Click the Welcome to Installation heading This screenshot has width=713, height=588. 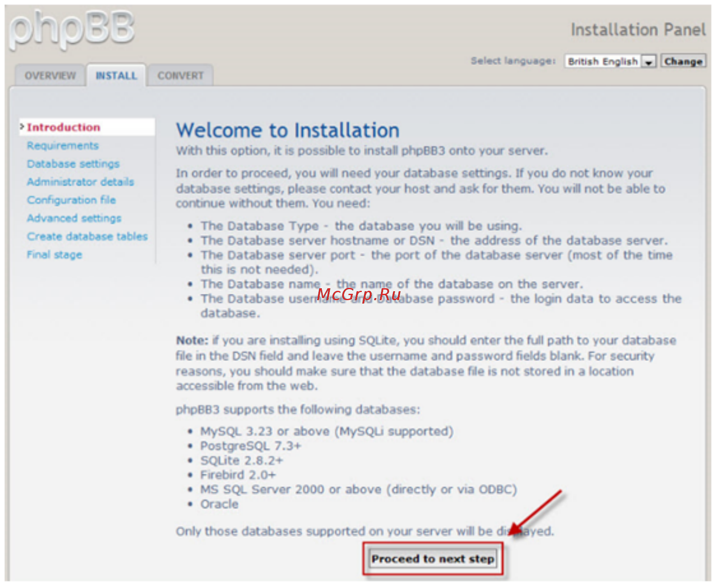pos(288,130)
